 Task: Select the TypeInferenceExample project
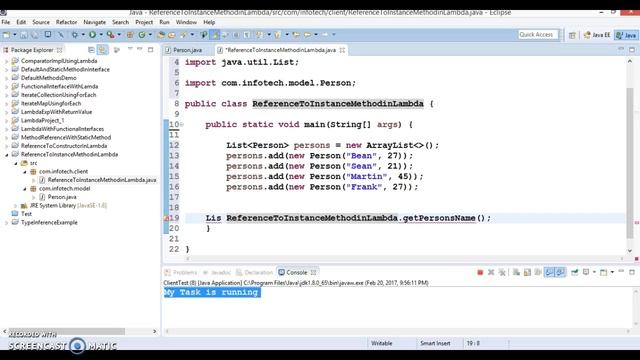(x=49, y=222)
